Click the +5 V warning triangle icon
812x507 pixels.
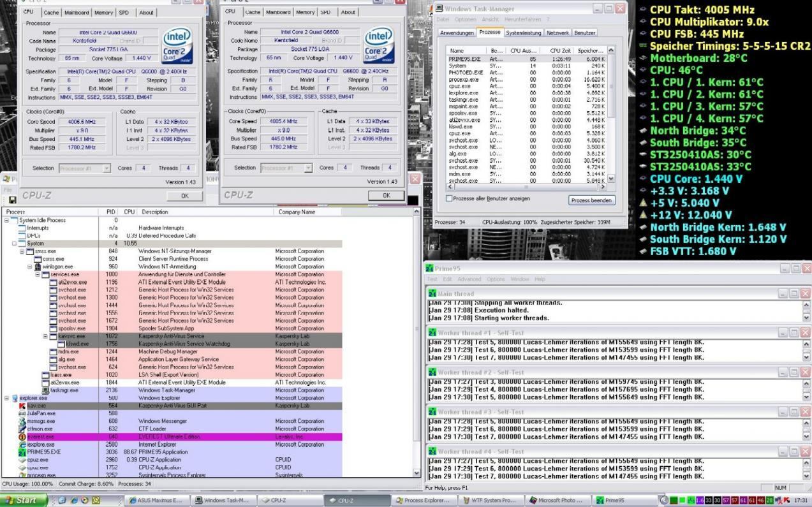point(642,203)
